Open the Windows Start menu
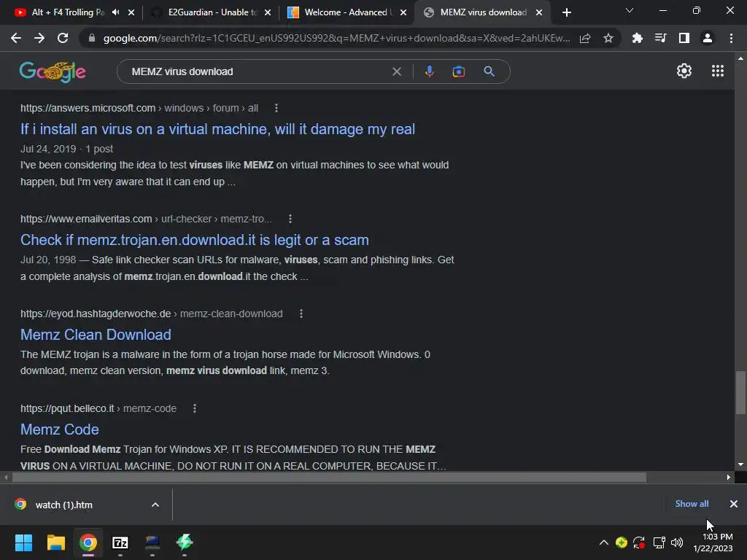The width and height of the screenshot is (747, 560). (23, 542)
